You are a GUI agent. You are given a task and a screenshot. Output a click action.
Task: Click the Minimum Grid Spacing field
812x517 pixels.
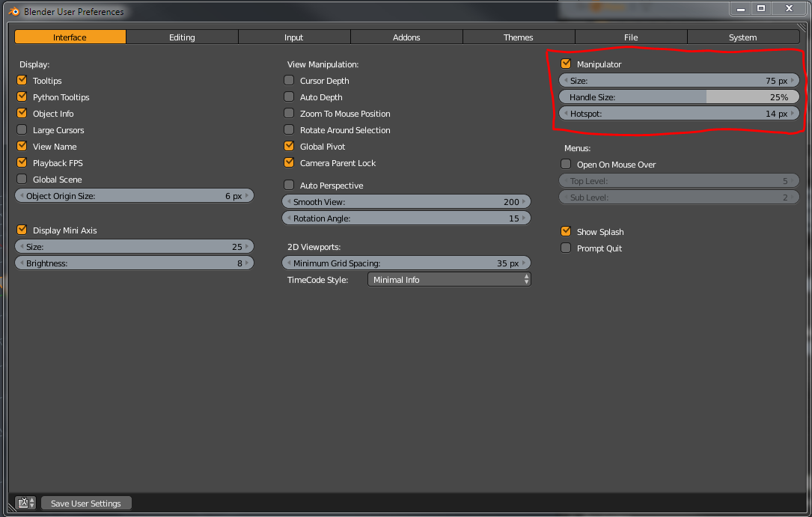coord(406,263)
